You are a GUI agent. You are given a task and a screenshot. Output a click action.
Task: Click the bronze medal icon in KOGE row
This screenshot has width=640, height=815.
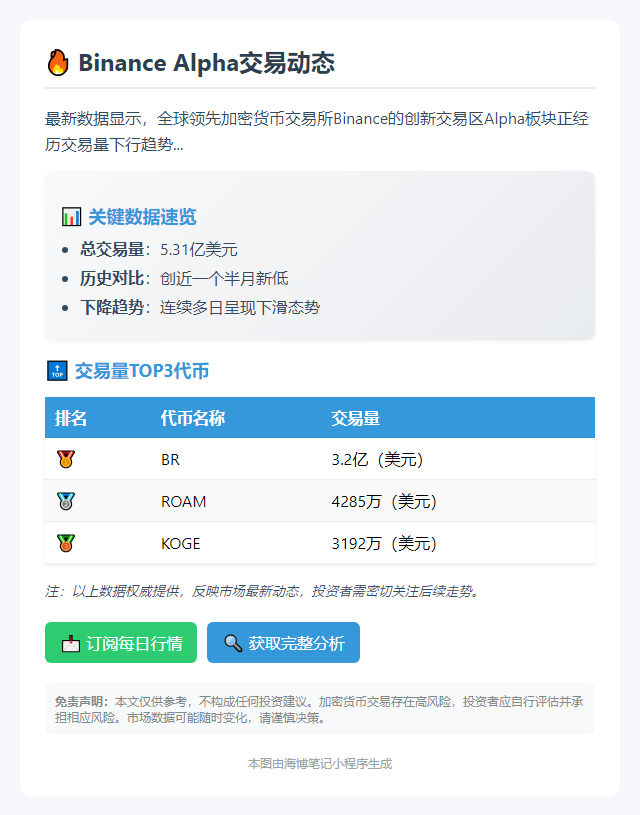pos(66,543)
